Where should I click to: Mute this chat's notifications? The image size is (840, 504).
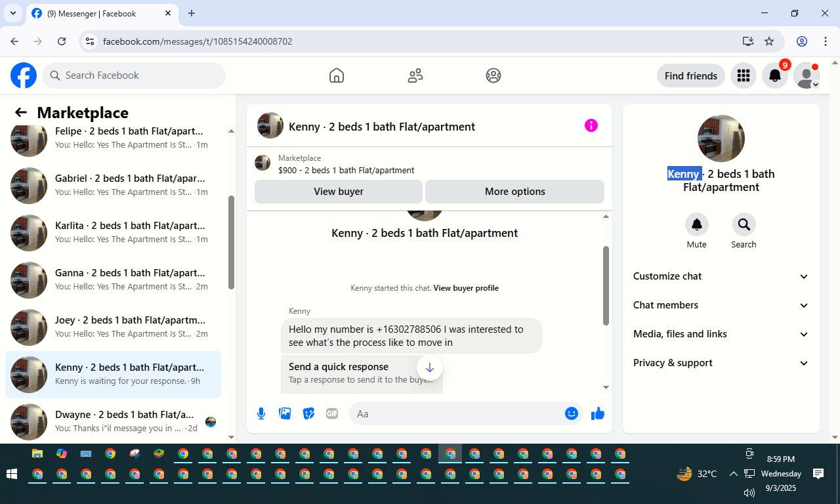(697, 225)
